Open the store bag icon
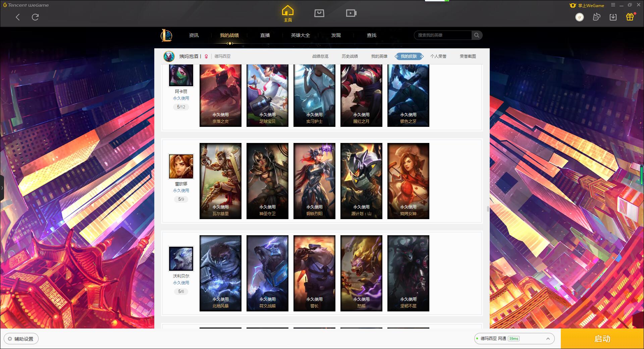Image resolution: width=644 pixels, height=349 pixels. coord(319,13)
